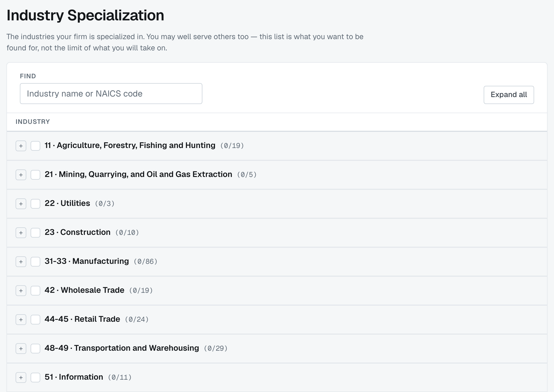Click the (0/86) Manufacturing count
The height and width of the screenshot is (392, 554).
(x=145, y=261)
